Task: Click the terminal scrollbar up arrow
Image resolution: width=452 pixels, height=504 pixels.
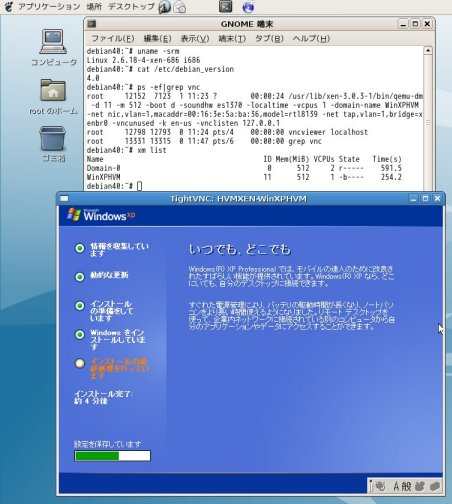Action: click(x=428, y=51)
